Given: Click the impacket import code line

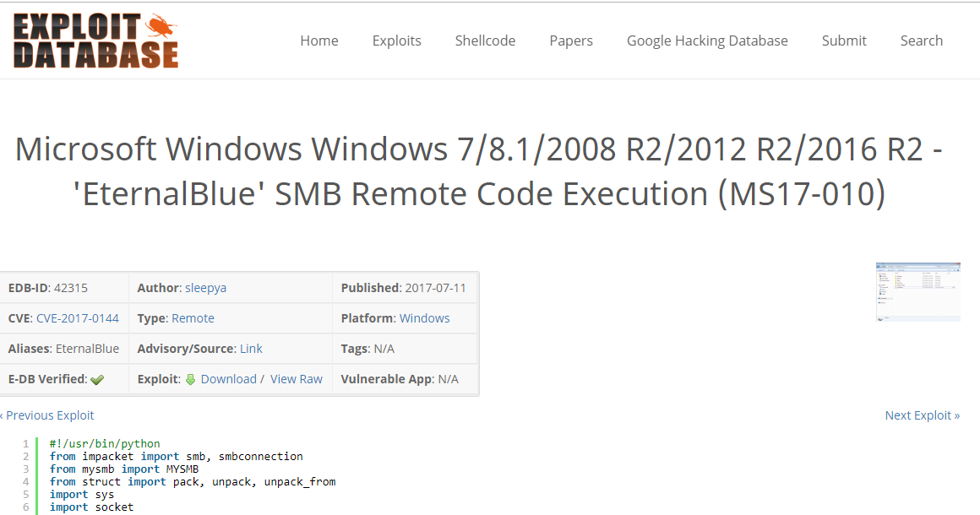Looking at the screenshot, I should [x=177, y=456].
